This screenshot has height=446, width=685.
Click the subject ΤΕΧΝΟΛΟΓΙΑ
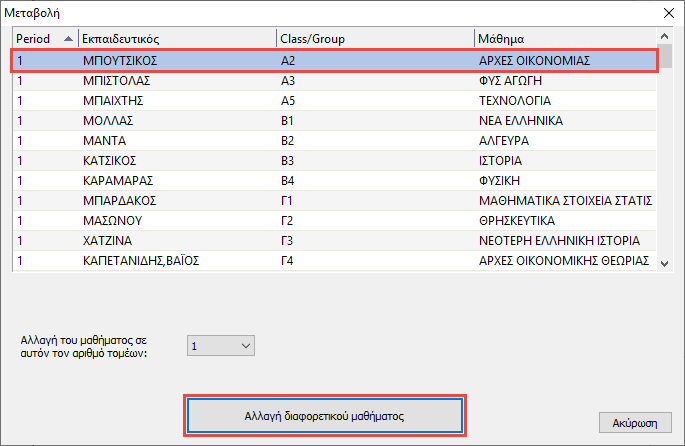click(x=515, y=101)
